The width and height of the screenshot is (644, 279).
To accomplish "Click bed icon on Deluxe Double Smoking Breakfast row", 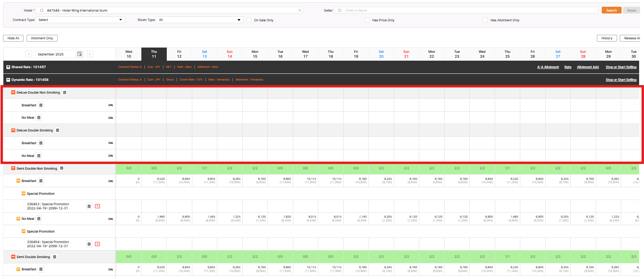I will click(111, 143).
